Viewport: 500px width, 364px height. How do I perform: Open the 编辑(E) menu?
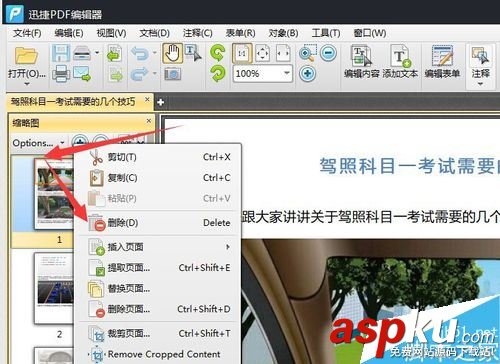pos(69,33)
